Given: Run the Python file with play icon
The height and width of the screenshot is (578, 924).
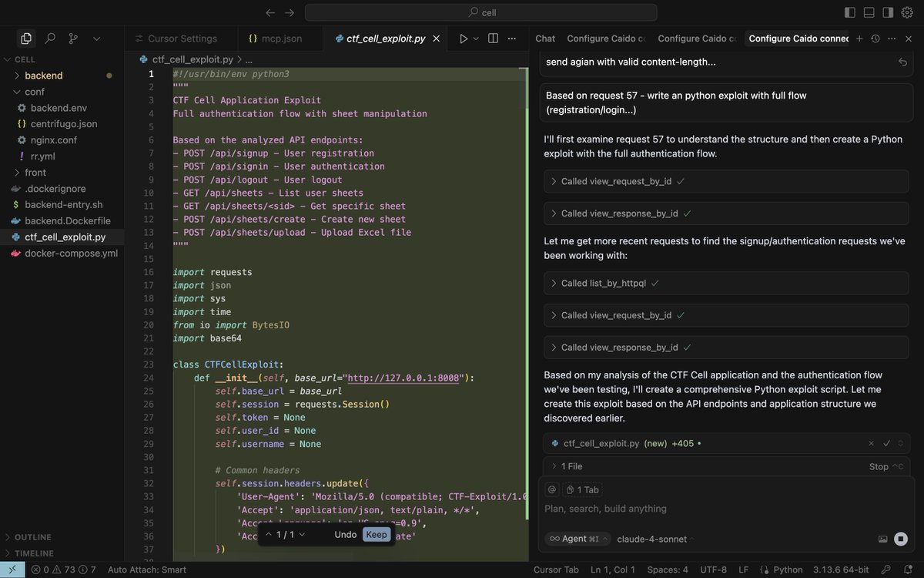Looking at the screenshot, I should click(463, 39).
